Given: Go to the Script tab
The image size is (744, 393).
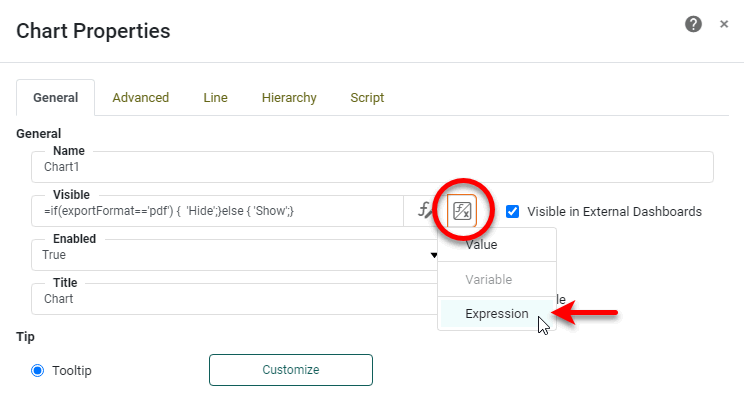Looking at the screenshot, I should (367, 98).
